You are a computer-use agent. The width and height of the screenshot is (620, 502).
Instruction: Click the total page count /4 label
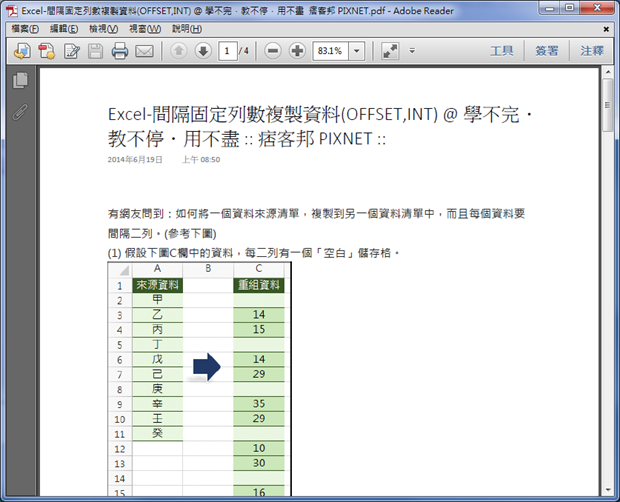pos(244,51)
